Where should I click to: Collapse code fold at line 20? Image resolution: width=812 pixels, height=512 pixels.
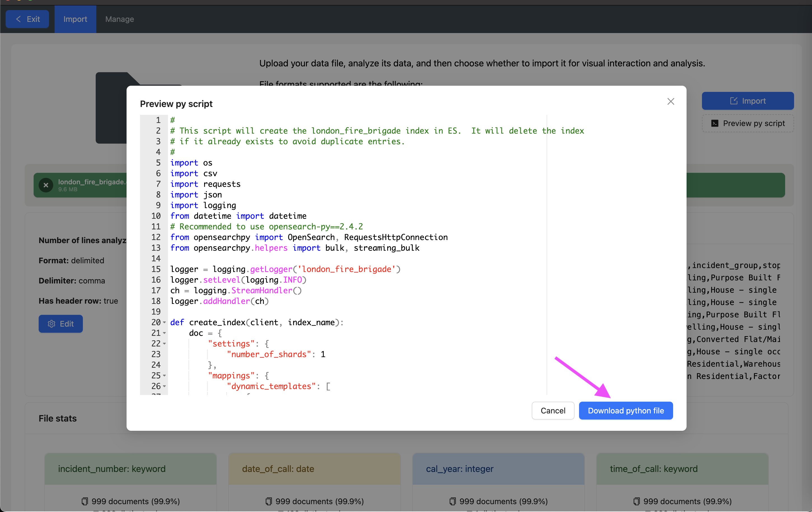pos(165,322)
